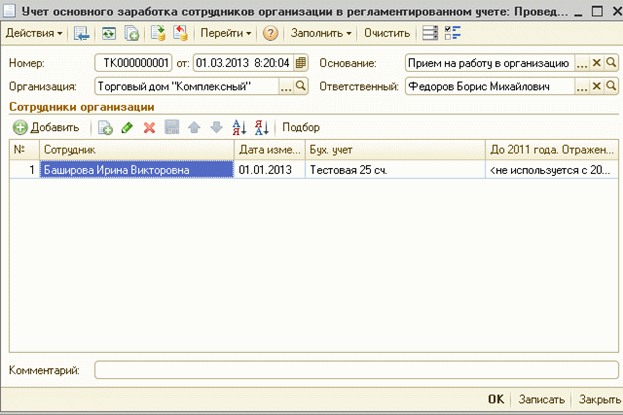Sort employee list in ascending order

(x=238, y=128)
